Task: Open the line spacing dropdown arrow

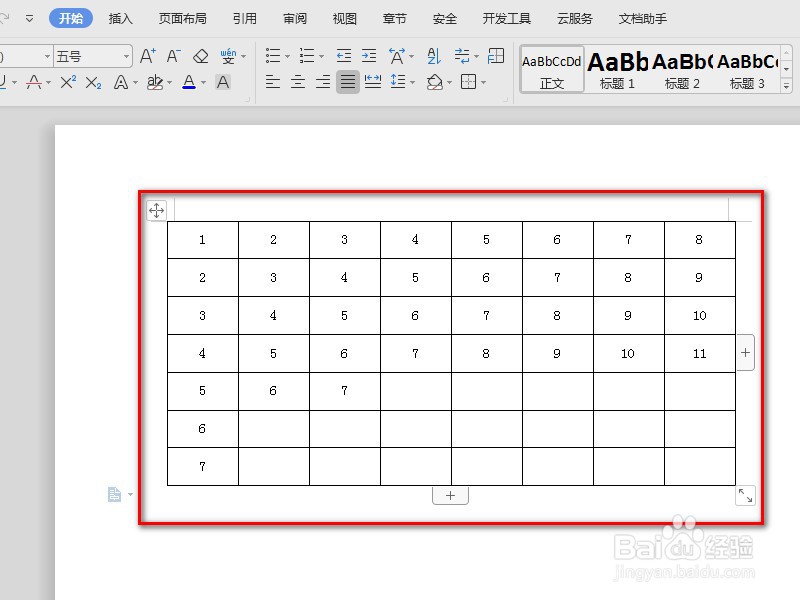Action: point(412,83)
